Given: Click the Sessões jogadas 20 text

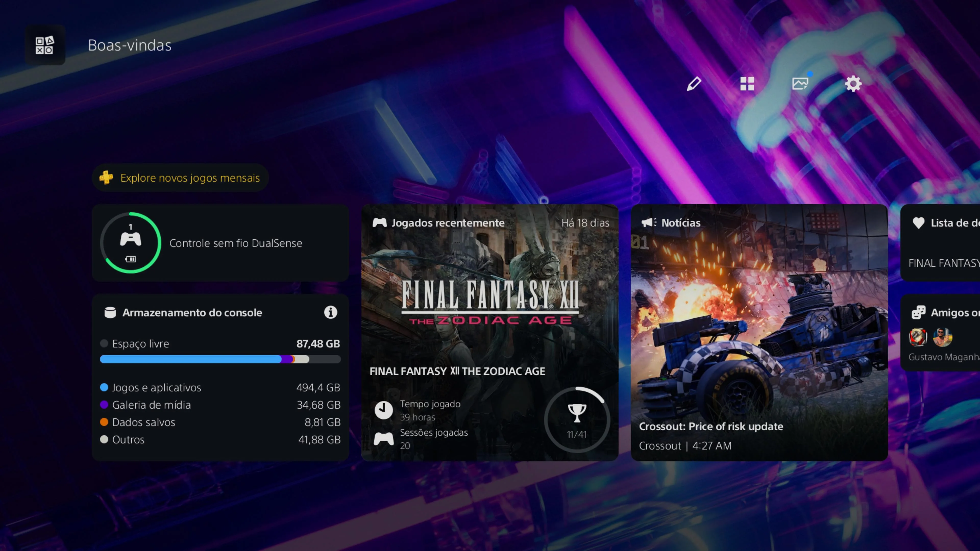Looking at the screenshot, I should 434,439.
